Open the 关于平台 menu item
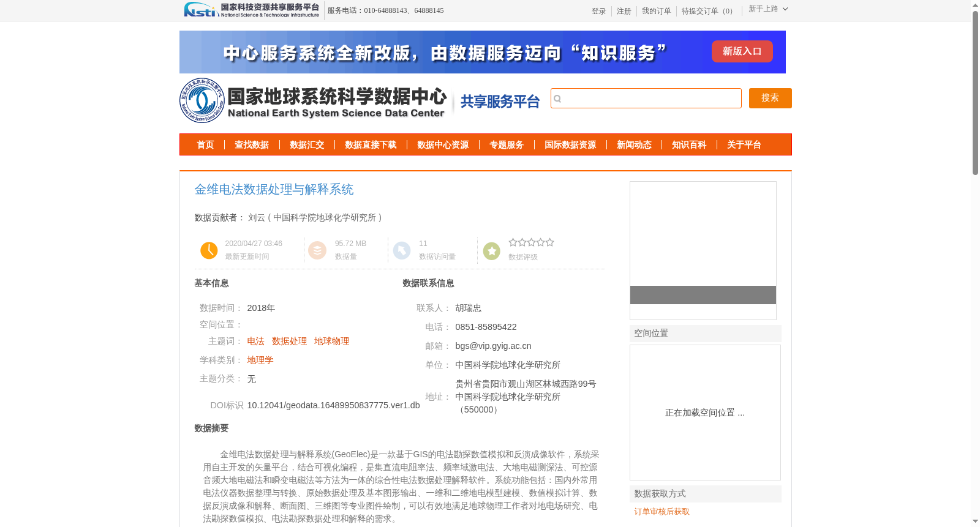Image resolution: width=980 pixels, height=527 pixels. coord(744,145)
